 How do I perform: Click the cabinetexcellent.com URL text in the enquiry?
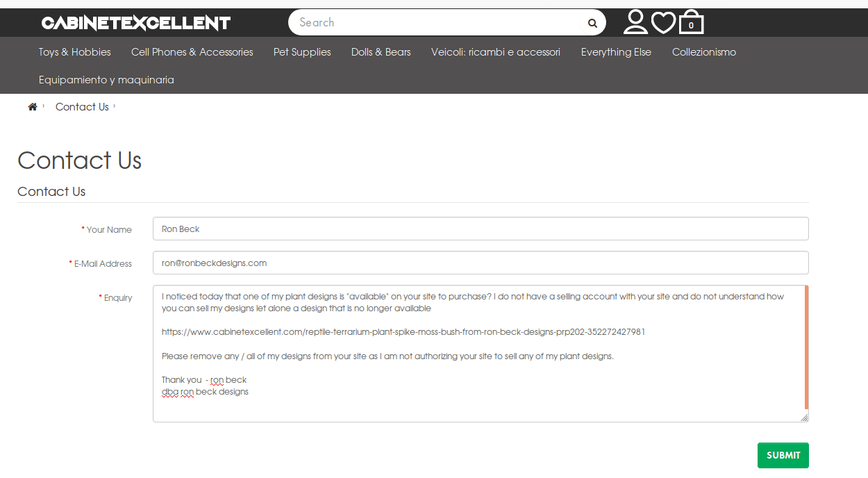click(403, 332)
